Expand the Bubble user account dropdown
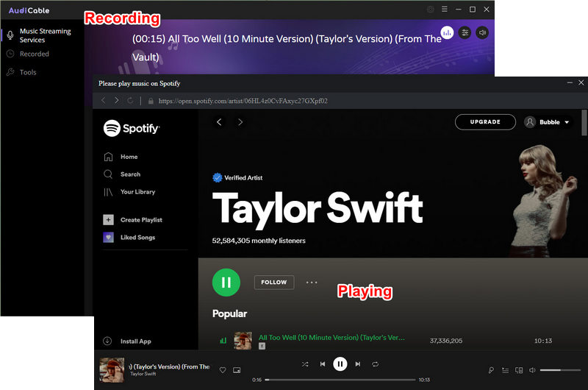Image resolution: width=588 pixels, height=390 pixels. pyautogui.click(x=548, y=122)
